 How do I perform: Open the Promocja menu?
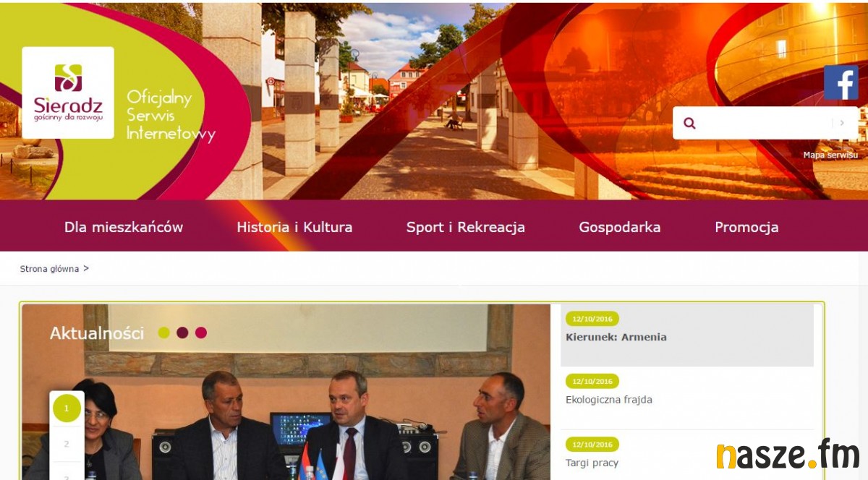(x=746, y=227)
